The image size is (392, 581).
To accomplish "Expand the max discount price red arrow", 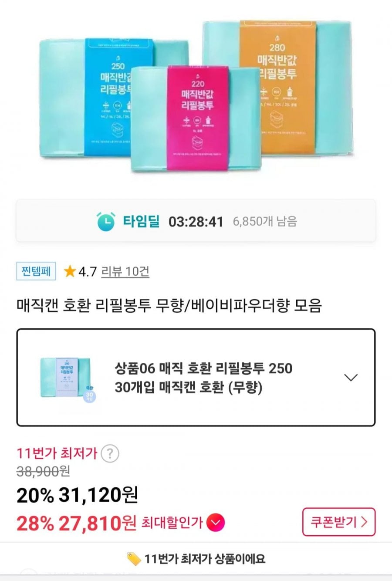I will coord(215,522).
